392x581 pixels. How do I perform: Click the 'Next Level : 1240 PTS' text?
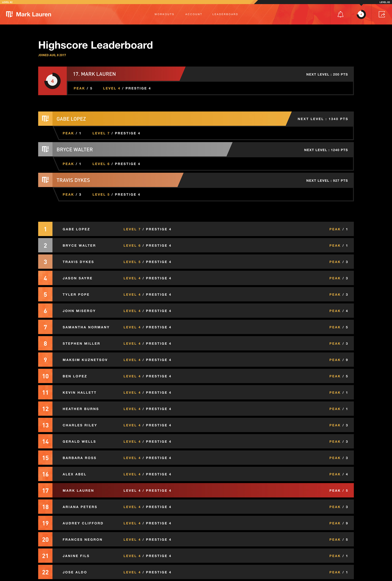pos(326,150)
